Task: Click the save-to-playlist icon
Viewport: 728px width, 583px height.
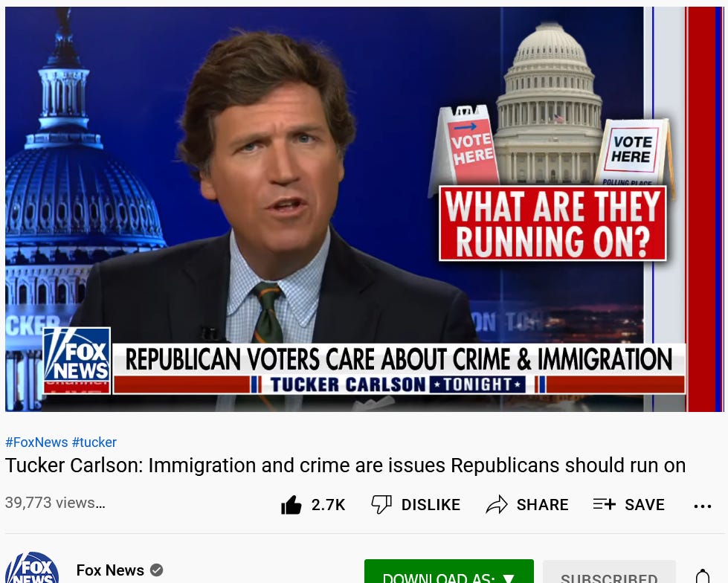Action: click(x=604, y=504)
